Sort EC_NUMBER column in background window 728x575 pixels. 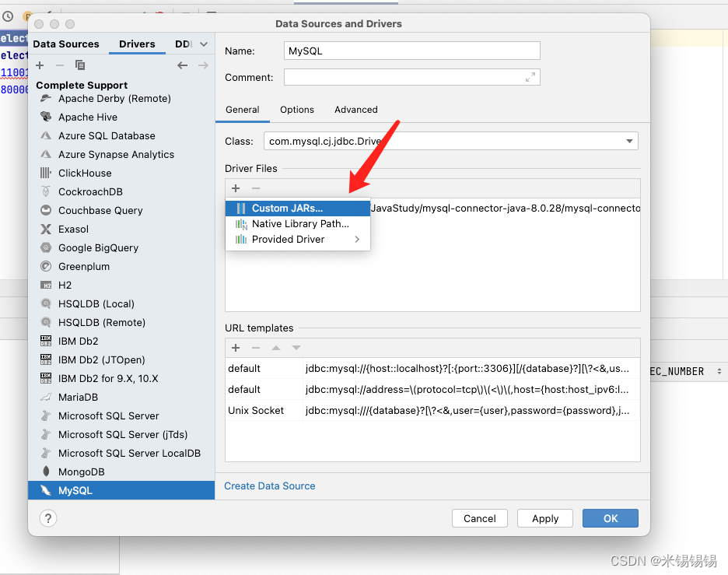pyautogui.click(x=719, y=371)
